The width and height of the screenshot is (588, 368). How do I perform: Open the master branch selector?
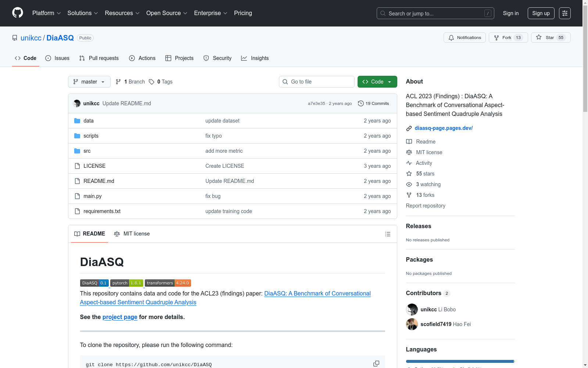pyautogui.click(x=89, y=82)
